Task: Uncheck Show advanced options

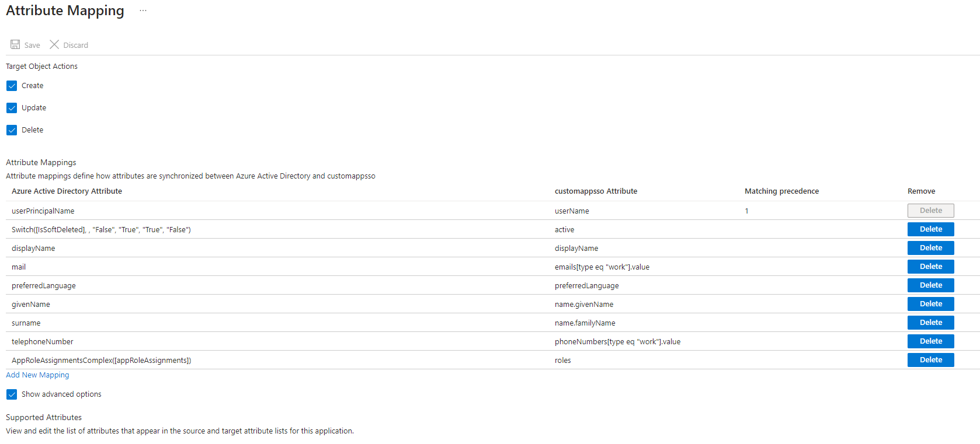Action: (12, 394)
